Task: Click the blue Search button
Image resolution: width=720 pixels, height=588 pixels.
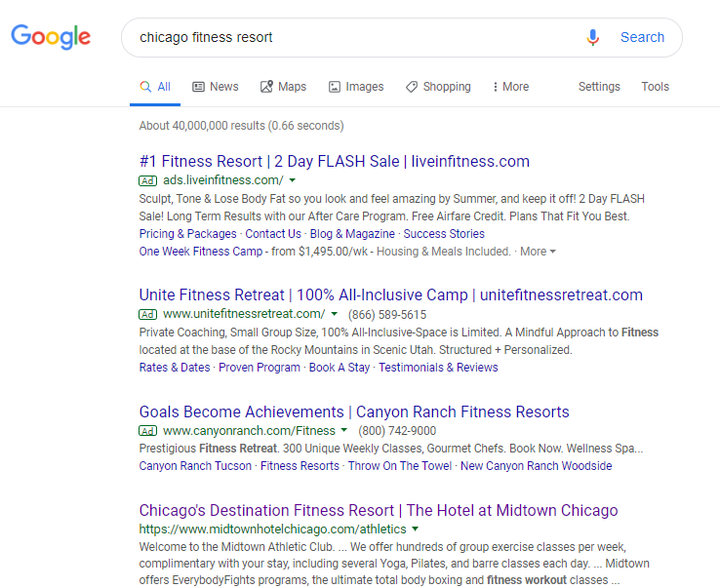Action: [x=642, y=37]
